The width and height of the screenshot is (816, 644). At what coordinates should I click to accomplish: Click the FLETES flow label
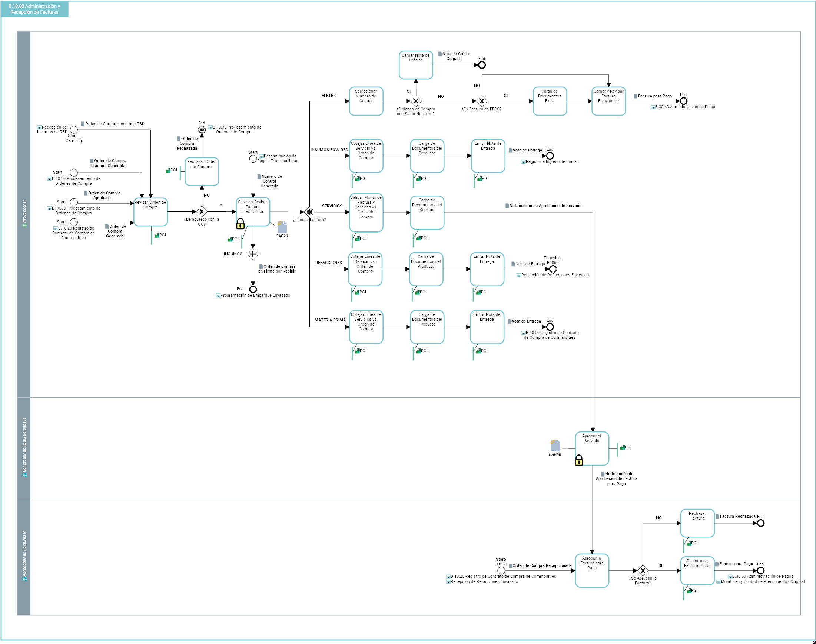point(329,96)
